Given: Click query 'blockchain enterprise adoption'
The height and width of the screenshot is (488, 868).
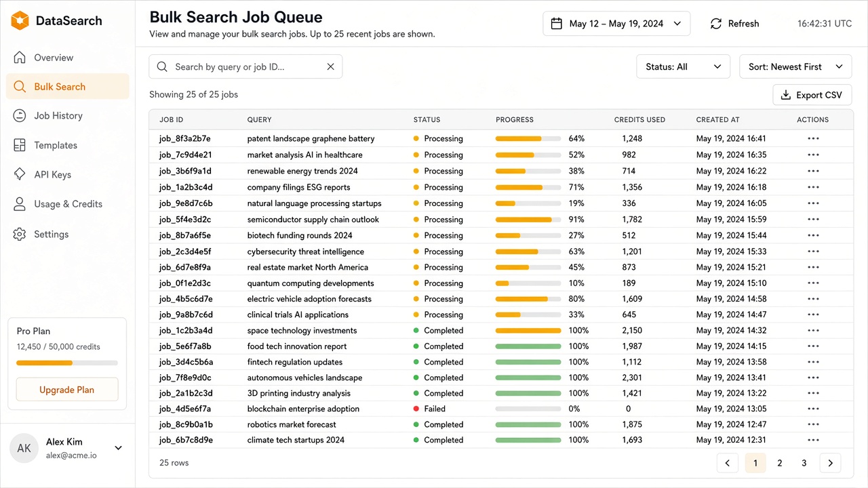Looking at the screenshot, I should [x=303, y=409].
